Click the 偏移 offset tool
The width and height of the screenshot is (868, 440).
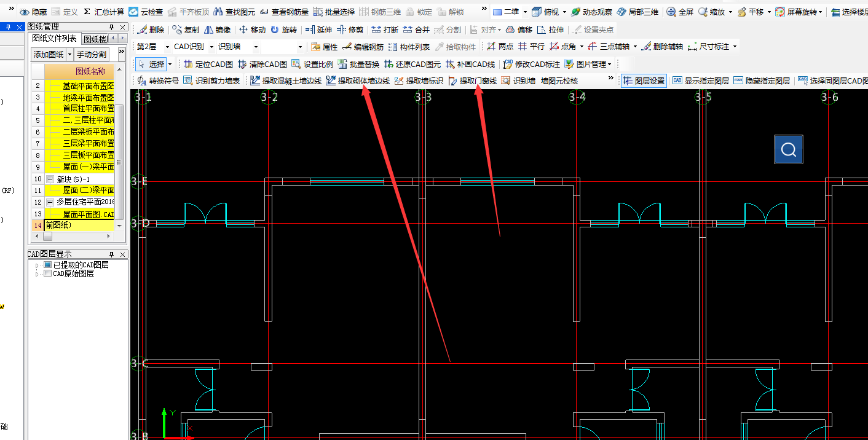point(519,29)
